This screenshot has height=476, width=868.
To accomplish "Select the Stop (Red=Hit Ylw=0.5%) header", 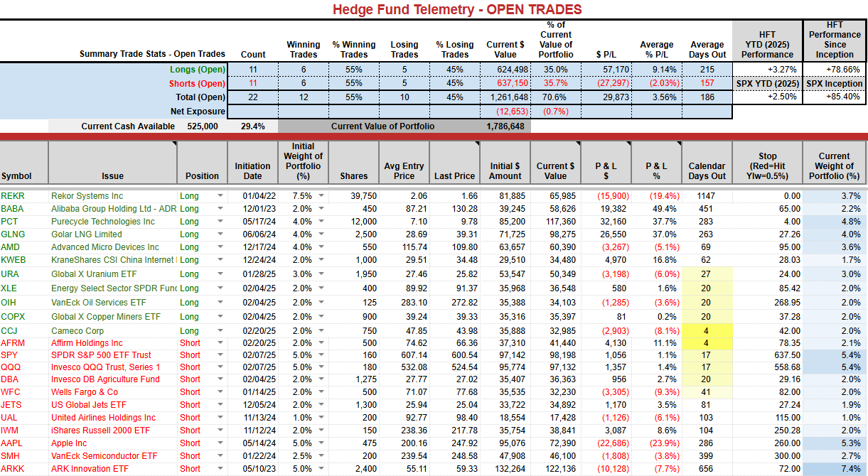I will coord(767,162).
